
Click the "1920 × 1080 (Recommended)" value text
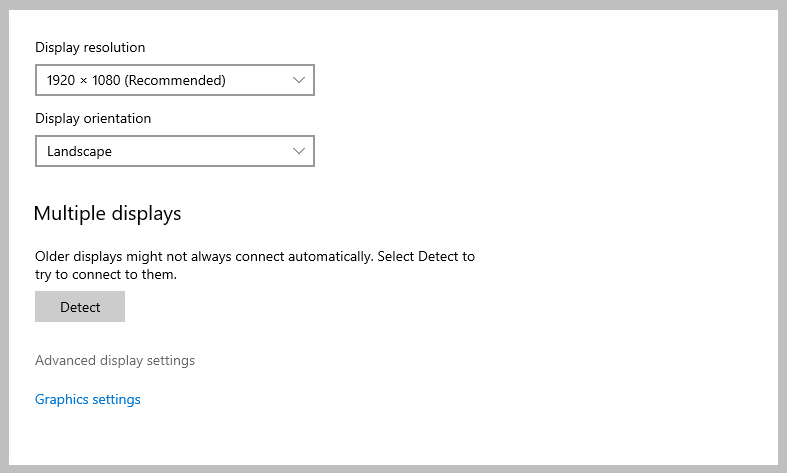coord(136,80)
